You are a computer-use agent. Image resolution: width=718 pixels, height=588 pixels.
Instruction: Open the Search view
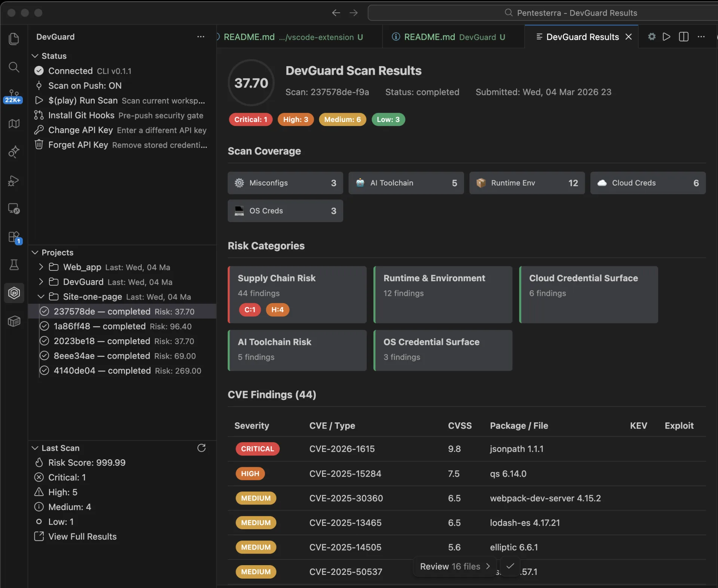[x=14, y=67]
